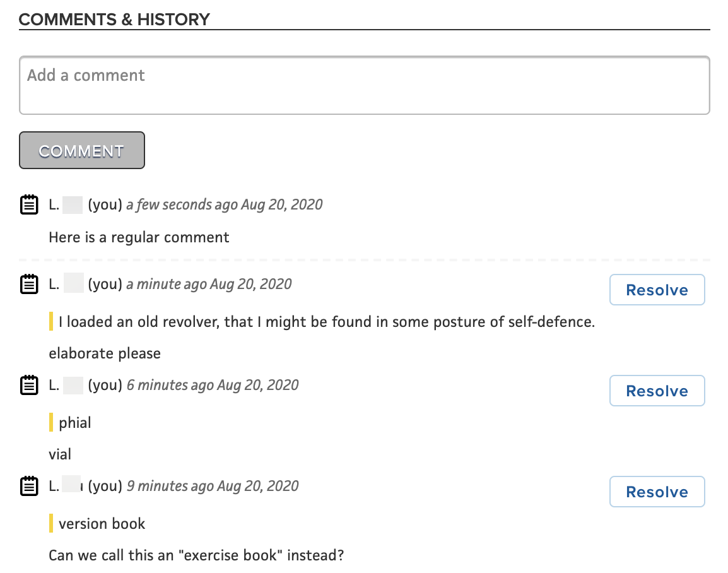Click the yellow highlight bar beside the revolver quote

(51, 322)
